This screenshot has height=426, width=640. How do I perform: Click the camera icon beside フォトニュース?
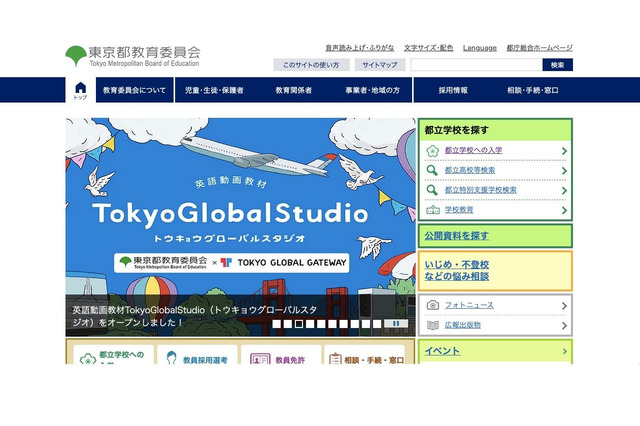(x=433, y=305)
